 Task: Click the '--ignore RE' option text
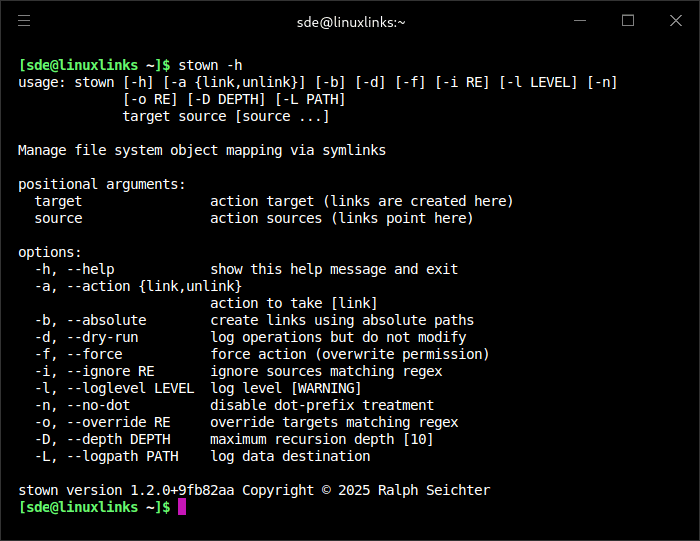(x=110, y=371)
